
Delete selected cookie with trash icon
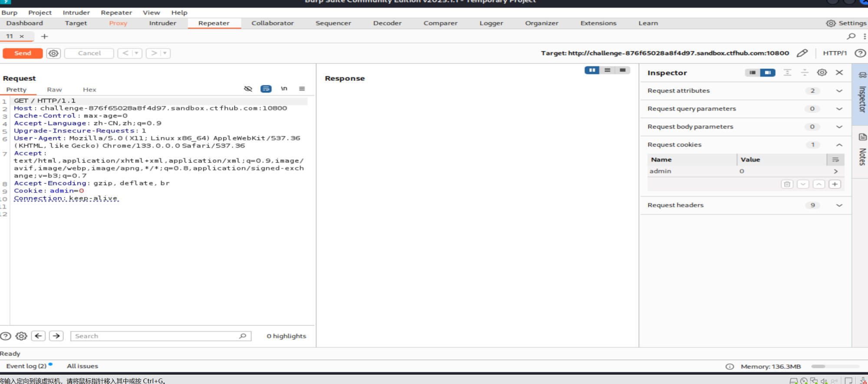click(x=787, y=184)
